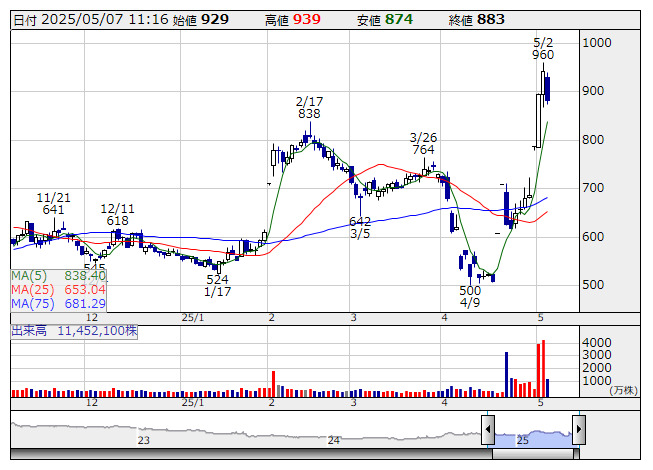Click the 2/17 838 high label

pos(309,107)
